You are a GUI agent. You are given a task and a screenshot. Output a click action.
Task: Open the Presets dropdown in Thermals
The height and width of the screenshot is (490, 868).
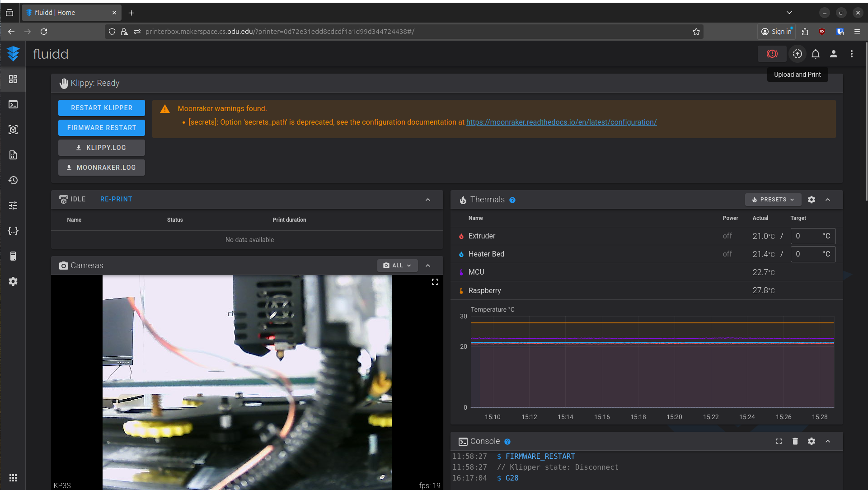pyautogui.click(x=773, y=200)
